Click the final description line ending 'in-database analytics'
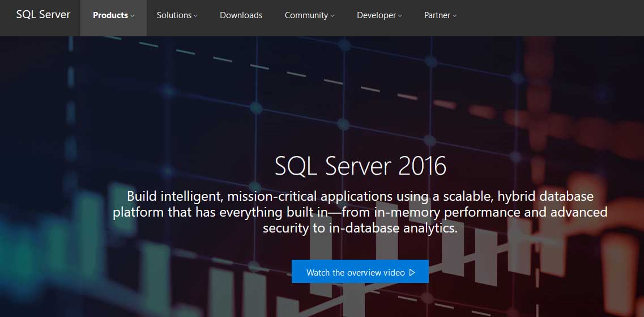This screenshot has width=644, height=317. 360,228
